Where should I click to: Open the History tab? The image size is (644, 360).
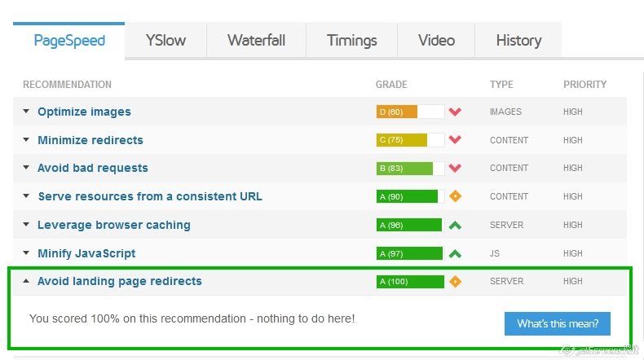point(518,40)
